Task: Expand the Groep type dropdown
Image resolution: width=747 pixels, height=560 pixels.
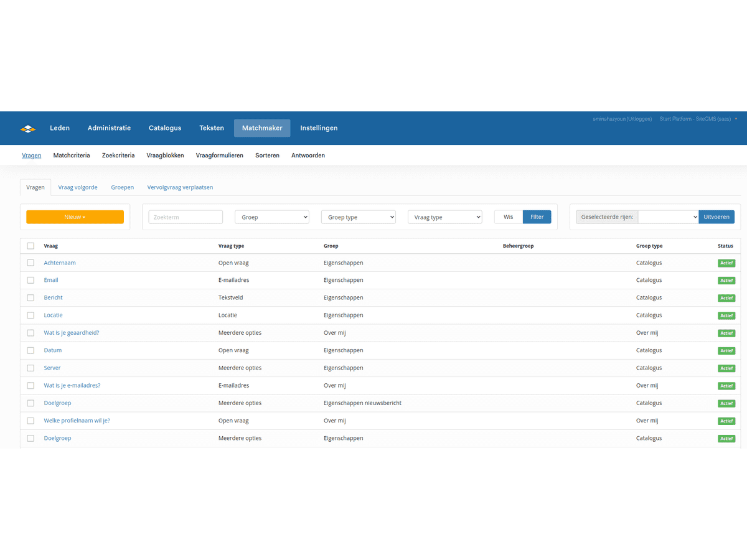Action: coord(358,217)
